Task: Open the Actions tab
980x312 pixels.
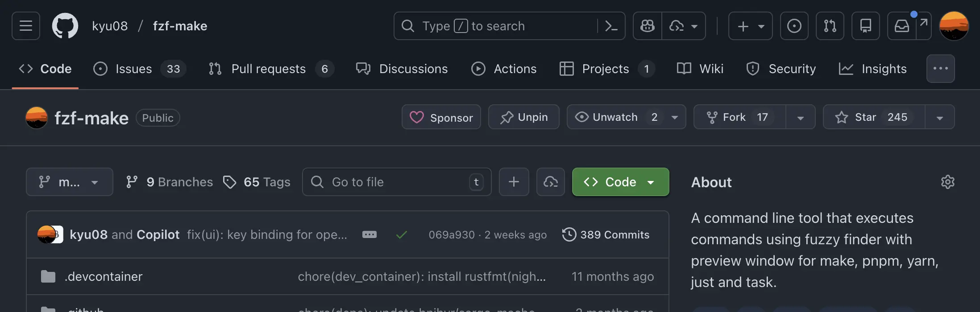Action: click(504, 69)
